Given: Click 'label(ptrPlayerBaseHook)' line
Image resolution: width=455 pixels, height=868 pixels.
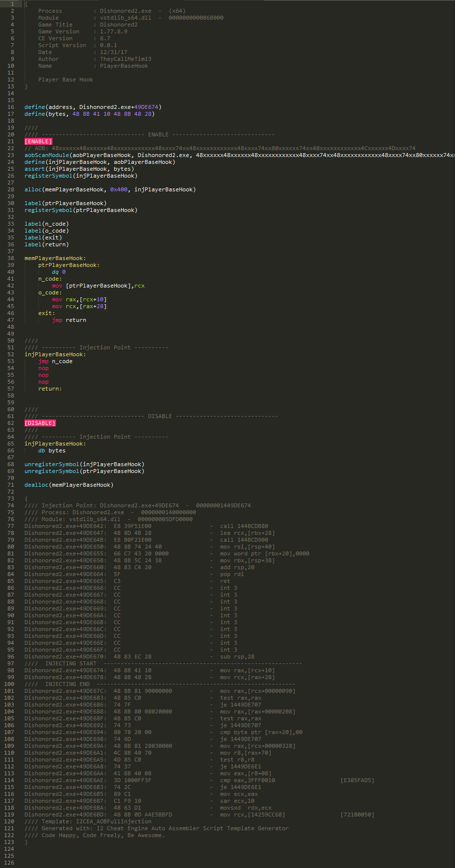Looking at the screenshot, I should tap(66, 203).
